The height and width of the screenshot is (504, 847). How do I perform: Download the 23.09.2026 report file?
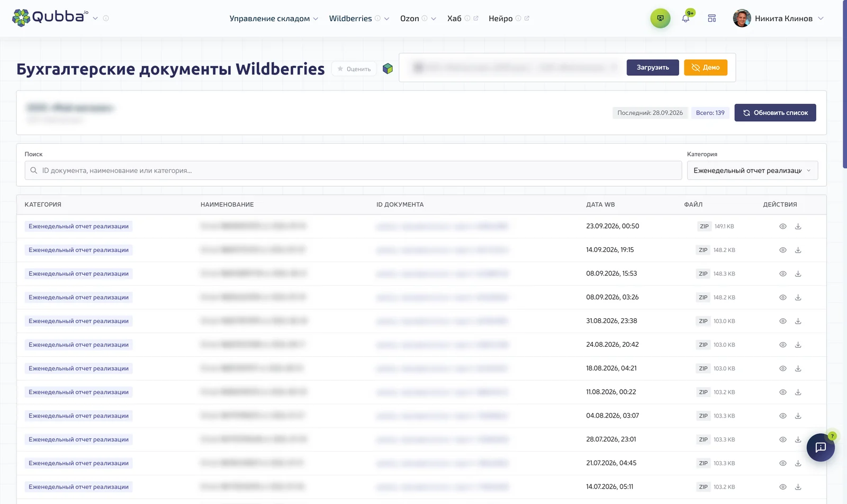798,227
